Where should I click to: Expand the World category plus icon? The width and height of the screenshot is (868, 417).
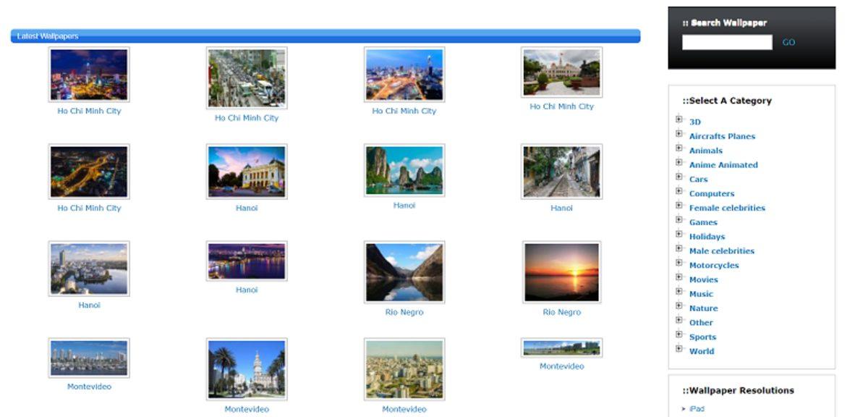[x=679, y=349]
